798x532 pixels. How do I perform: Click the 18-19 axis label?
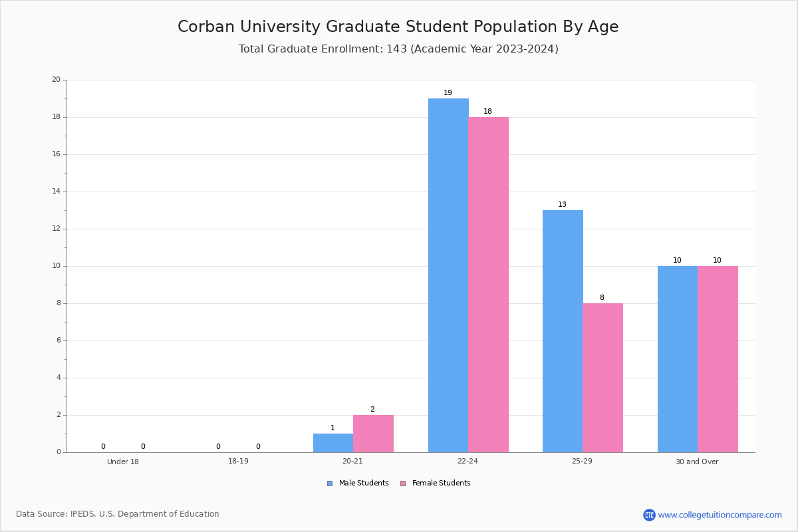238,461
